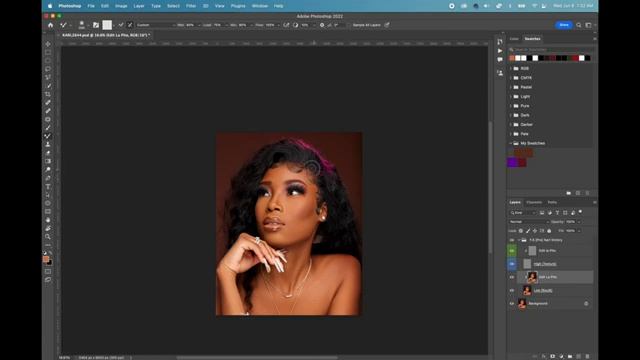Image resolution: width=640 pixels, height=360 pixels.
Task: Select the Type tool
Action: 48,187
